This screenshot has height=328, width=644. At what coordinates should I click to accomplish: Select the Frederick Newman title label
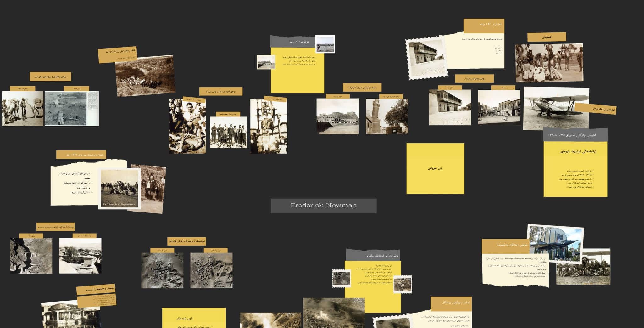click(323, 206)
